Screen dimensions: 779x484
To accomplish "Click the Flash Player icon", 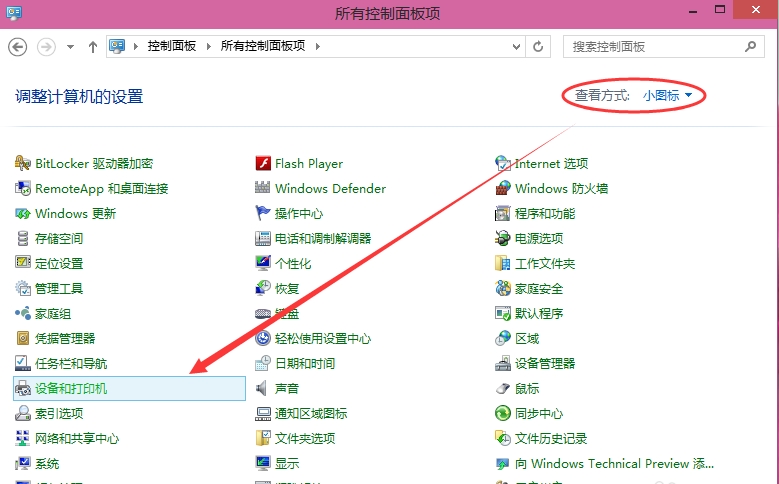I will click(263, 163).
